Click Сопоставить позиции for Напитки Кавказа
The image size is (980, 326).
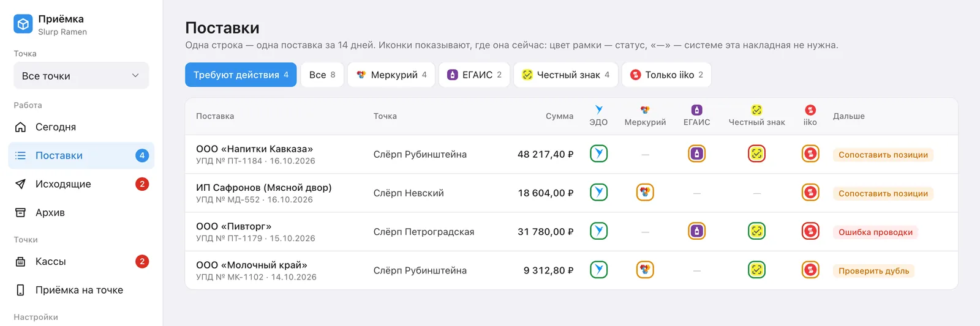click(883, 155)
